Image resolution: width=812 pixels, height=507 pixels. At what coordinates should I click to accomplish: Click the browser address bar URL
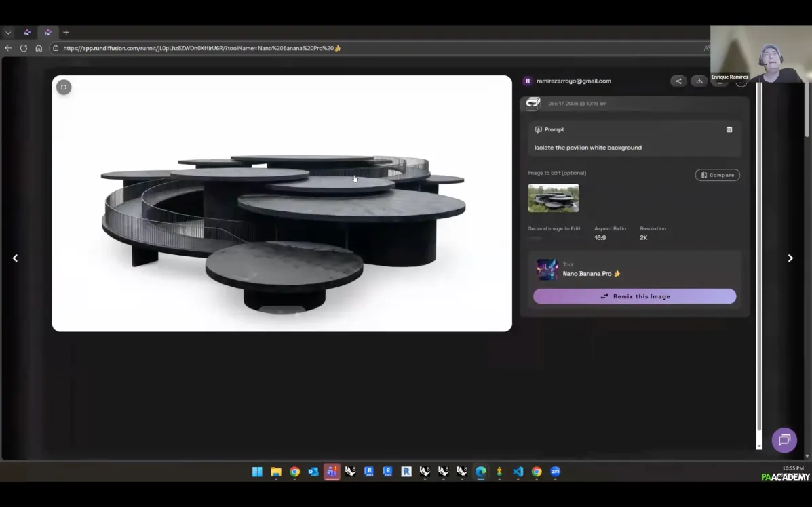(x=204, y=48)
